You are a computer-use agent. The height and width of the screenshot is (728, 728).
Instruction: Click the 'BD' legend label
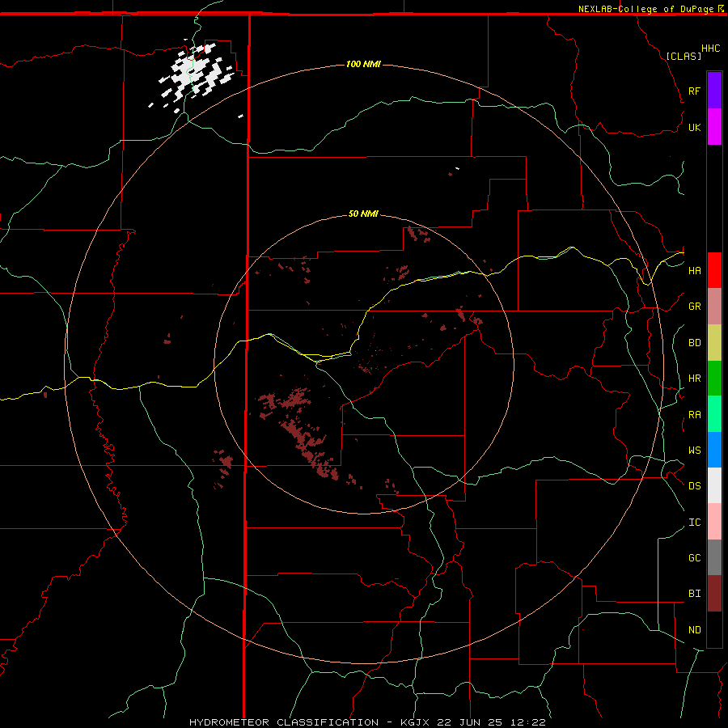(x=694, y=343)
